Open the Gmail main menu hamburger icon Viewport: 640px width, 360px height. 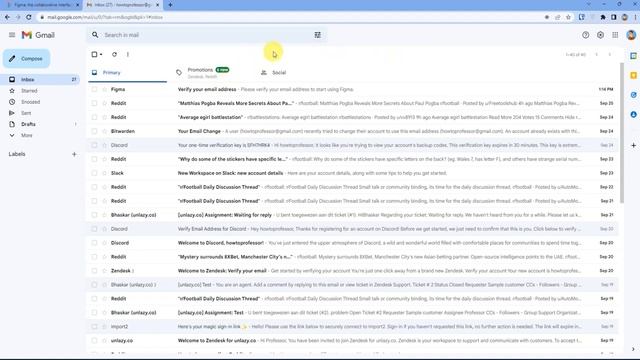pos(12,35)
